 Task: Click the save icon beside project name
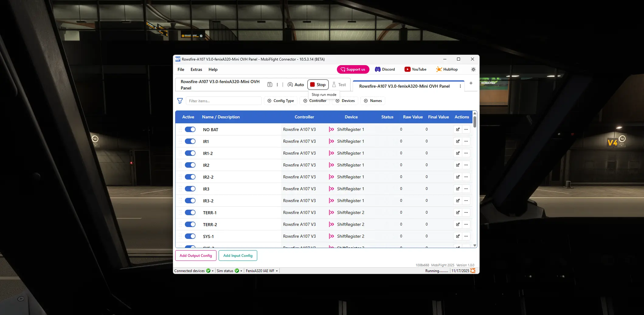tap(270, 85)
